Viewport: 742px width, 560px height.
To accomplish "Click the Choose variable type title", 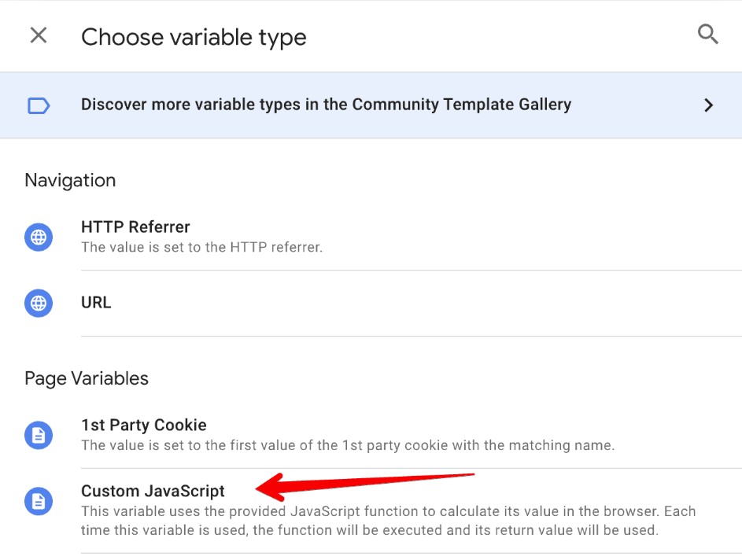I will [x=193, y=36].
